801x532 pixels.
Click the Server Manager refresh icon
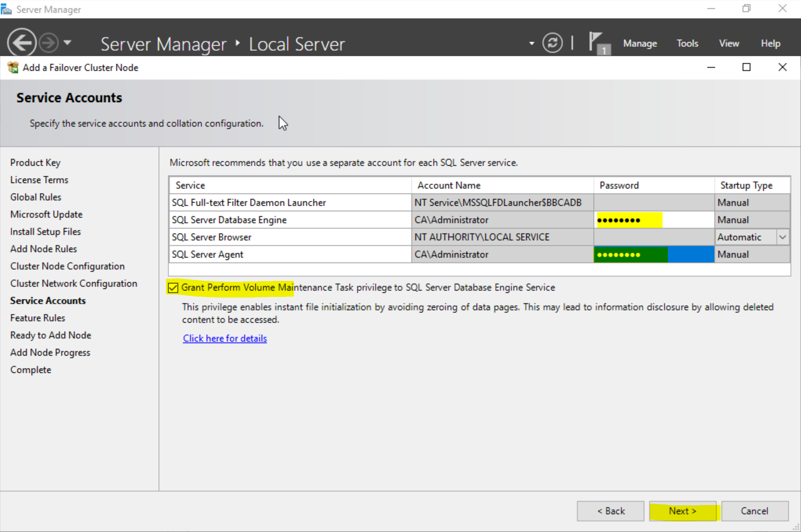pos(552,43)
